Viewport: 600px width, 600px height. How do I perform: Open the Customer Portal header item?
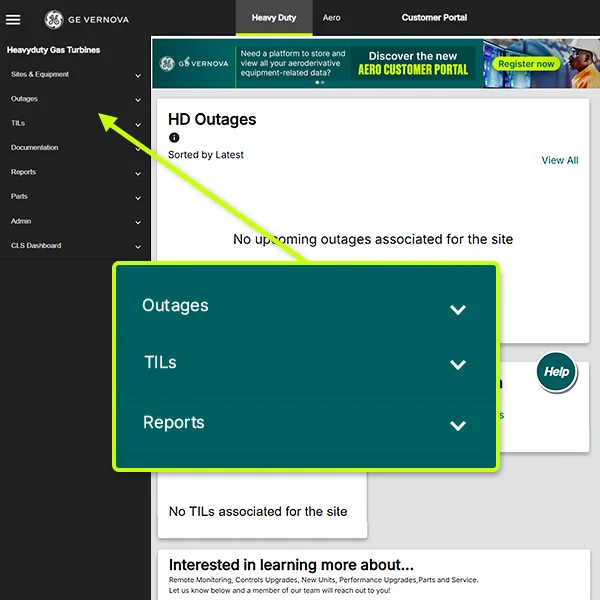click(x=434, y=18)
